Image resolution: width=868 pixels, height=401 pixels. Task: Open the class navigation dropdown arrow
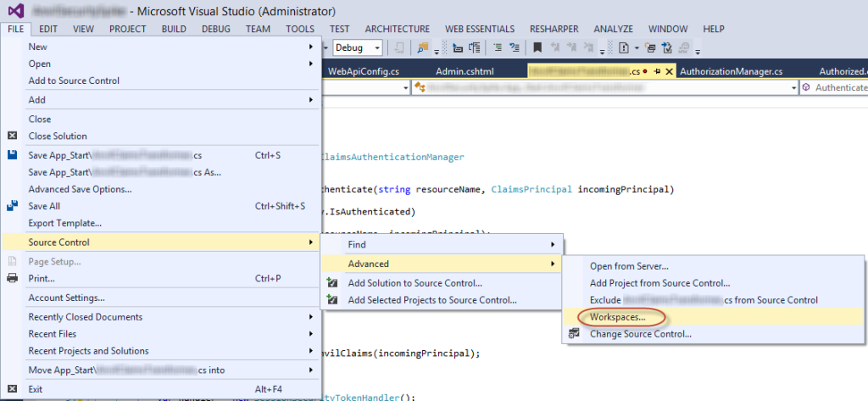[794, 87]
